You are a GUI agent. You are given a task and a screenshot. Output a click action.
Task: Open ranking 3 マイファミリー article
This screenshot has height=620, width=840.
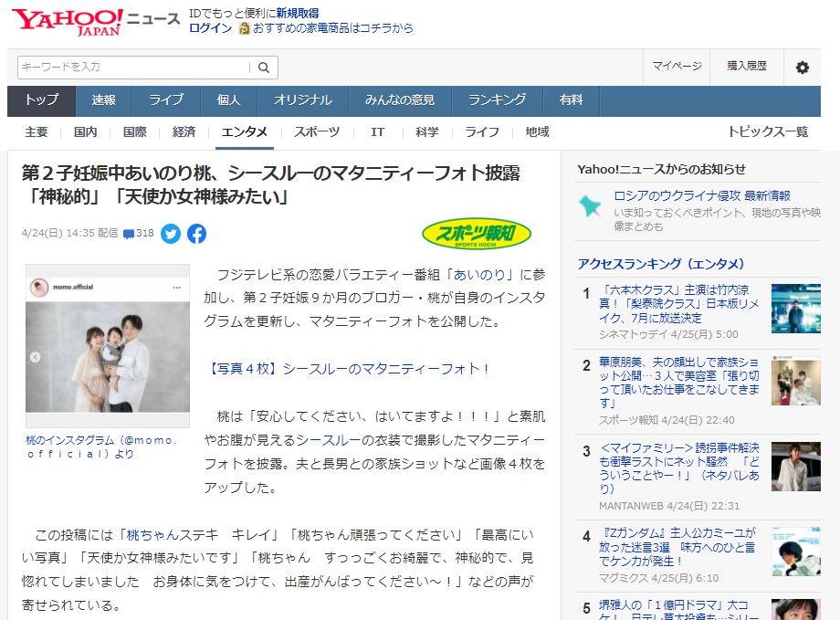tap(678, 468)
